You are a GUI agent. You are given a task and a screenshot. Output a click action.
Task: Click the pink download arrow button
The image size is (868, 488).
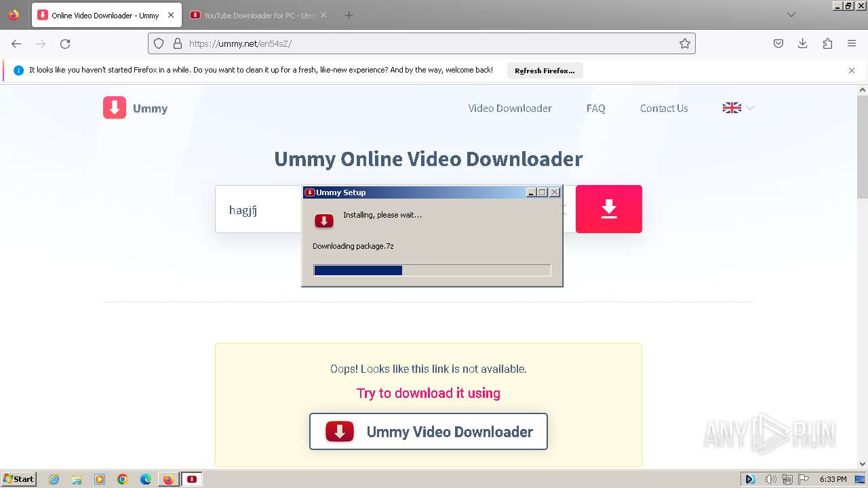pyautogui.click(x=609, y=209)
